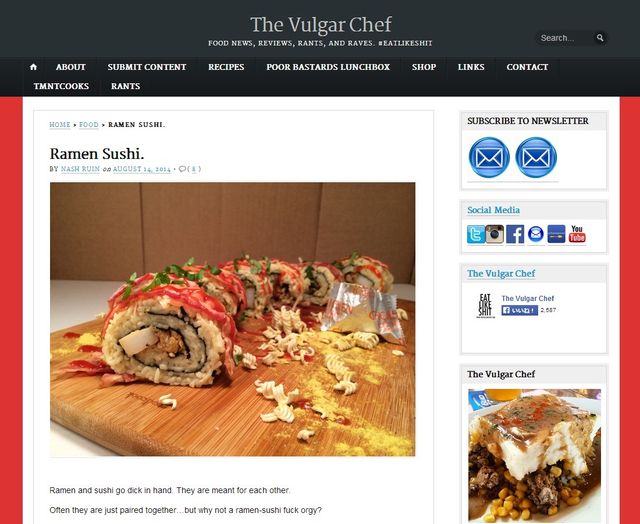Open the Facebook social media icon
Viewport: 640px width, 524px height.
pyautogui.click(x=515, y=234)
